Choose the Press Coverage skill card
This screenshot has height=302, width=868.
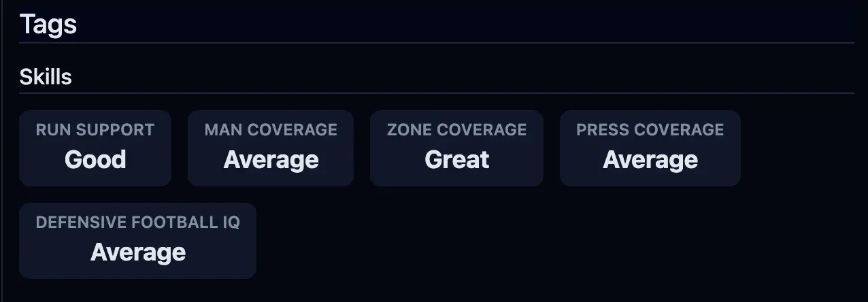coord(650,148)
